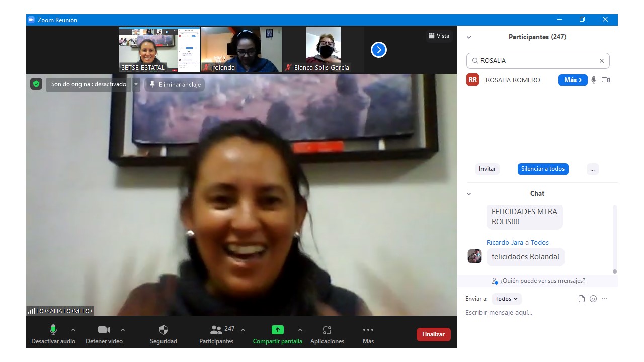This screenshot has width=644, height=362.
Task: Open Más options for ROSALIA ROMERO
Action: pyautogui.click(x=573, y=80)
